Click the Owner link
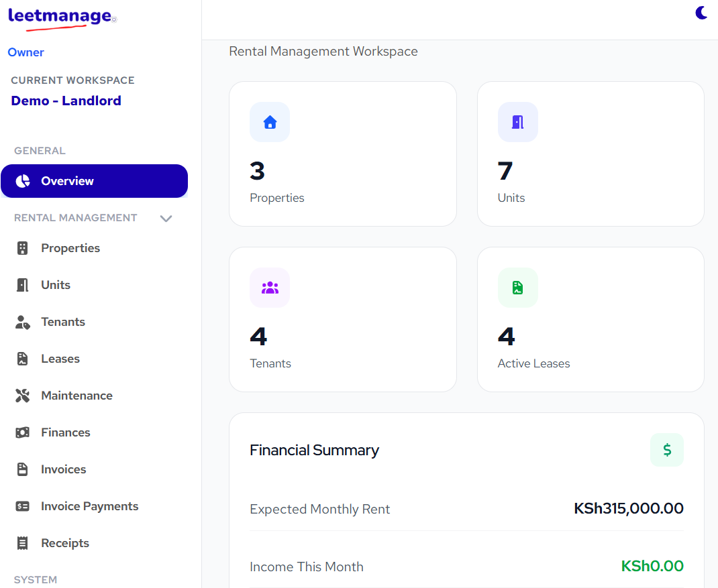Viewport: 718px width, 588px height. (25, 52)
